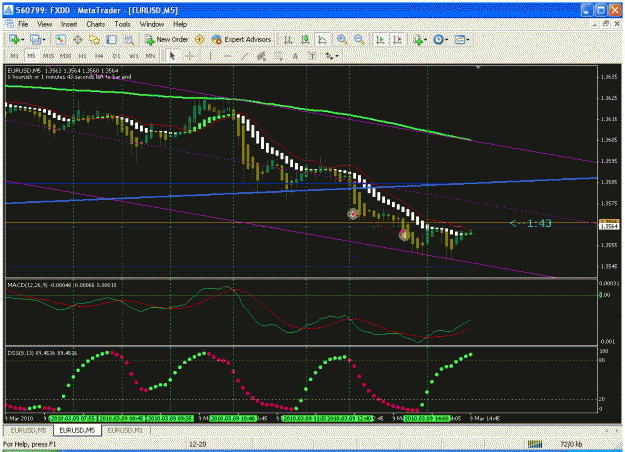Click the '<-- 1:43' chart text
The image size is (625, 452).
531,223
